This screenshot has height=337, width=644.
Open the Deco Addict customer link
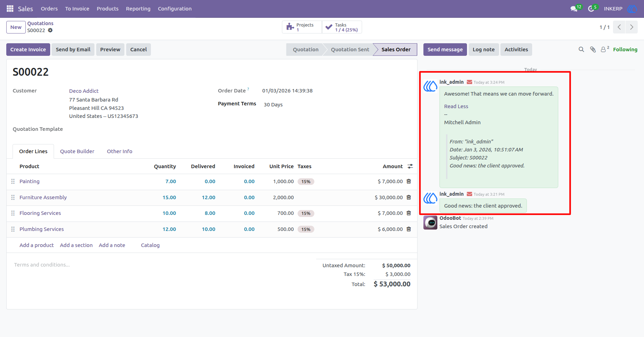[x=84, y=91]
